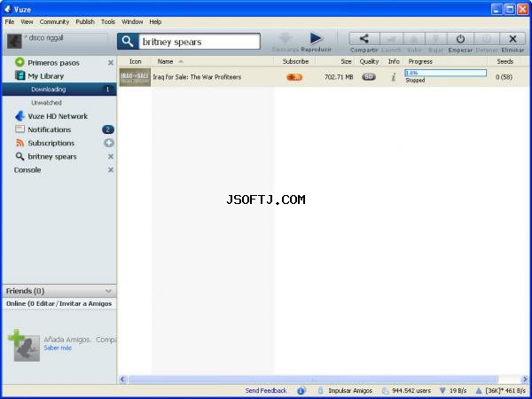Open the Window menu
Viewport: 532px width, 399px height.
click(x=132, y=21)
